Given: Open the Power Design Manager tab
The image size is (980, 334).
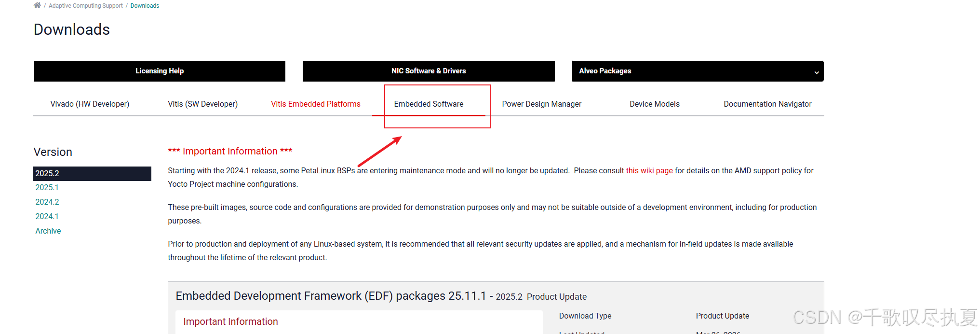Looking at the screenshot, I should point(542,104).
